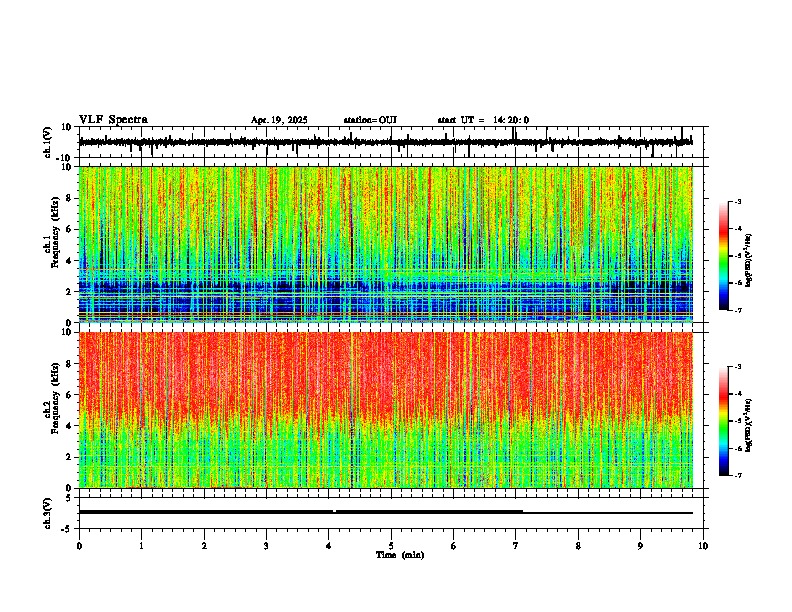Click the "9" tick label on the time axis

[640, 546]
